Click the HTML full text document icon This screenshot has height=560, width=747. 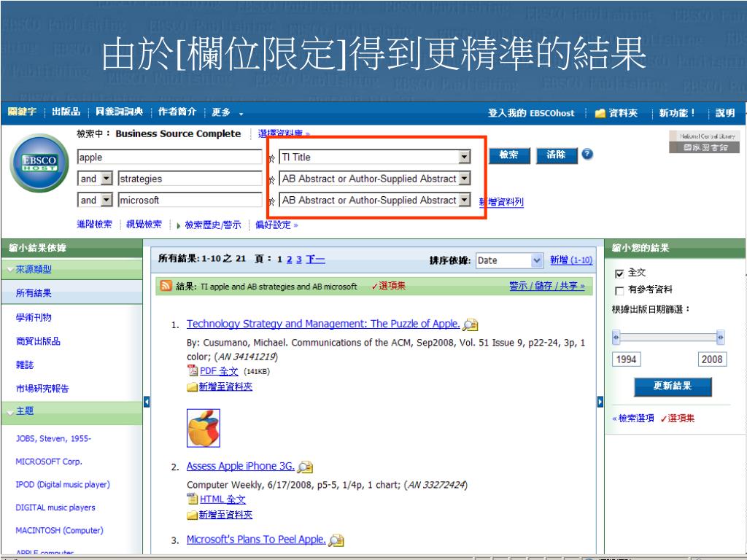coord(193,499)
